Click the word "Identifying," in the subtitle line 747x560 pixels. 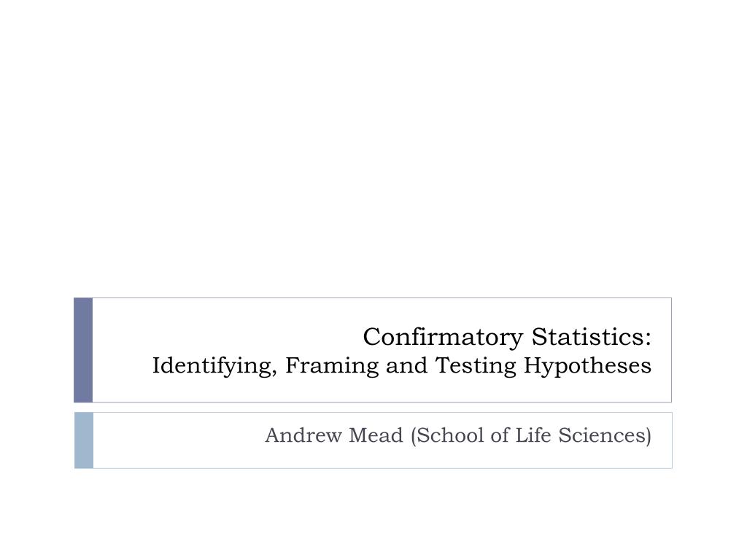coord(214,366)
